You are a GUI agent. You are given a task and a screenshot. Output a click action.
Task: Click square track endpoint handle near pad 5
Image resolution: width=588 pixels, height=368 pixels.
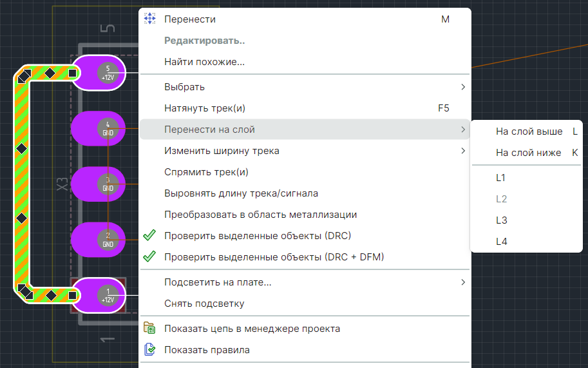pyautogui.click(x=72, y=73)
